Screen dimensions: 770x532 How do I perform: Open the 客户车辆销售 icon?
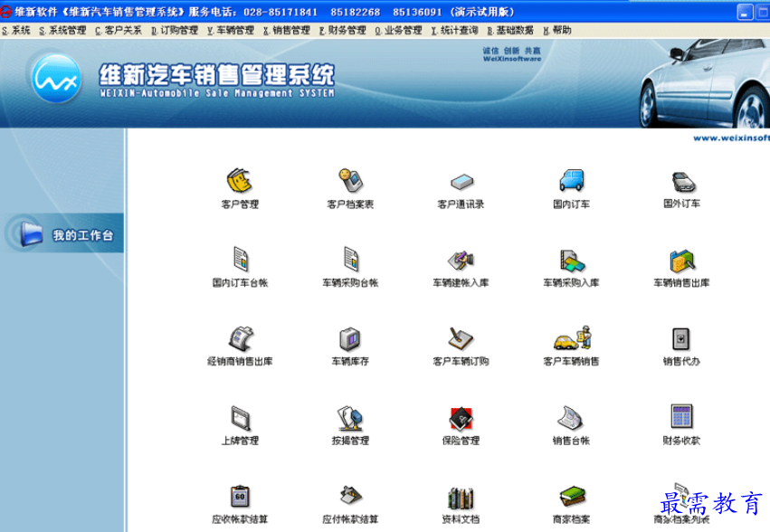point(571,339)
